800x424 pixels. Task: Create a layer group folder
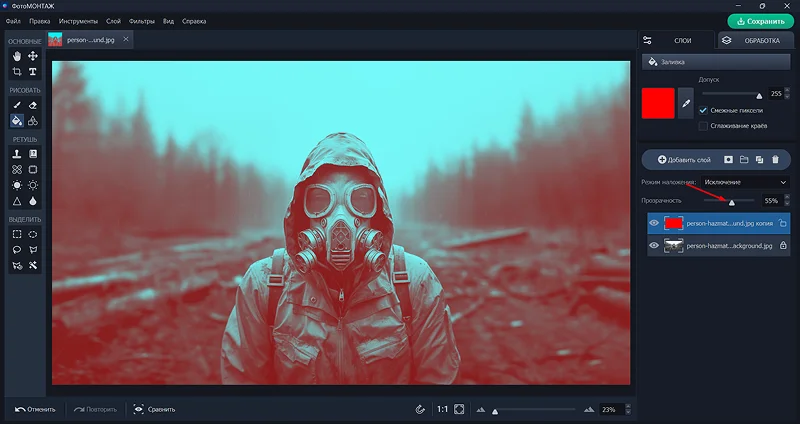744,160
